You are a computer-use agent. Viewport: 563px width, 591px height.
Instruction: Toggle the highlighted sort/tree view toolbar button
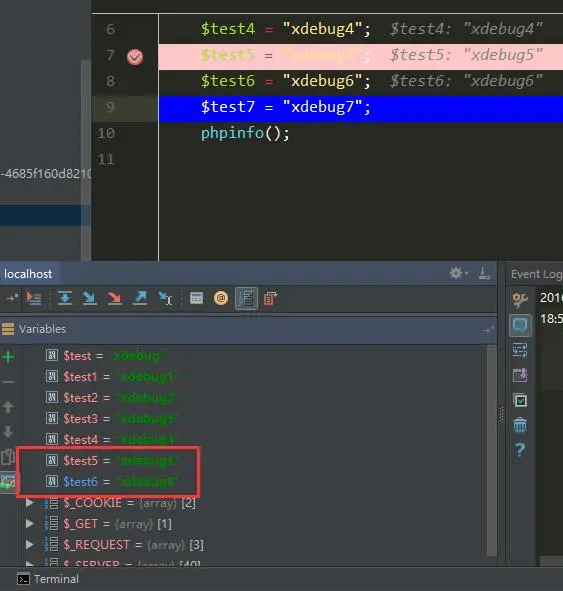[x=246, y=298]
